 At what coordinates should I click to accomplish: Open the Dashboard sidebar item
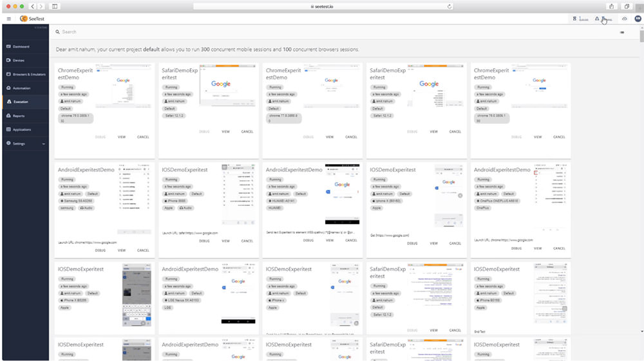coord(21,46)
